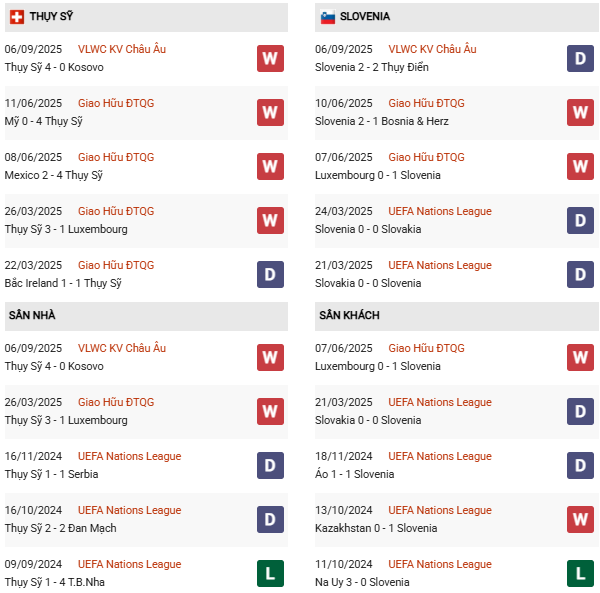Click D badge for Bắc Ireland 1 - 1 Thụy Sỹ
Screen dimensions: 600x593
270,274
